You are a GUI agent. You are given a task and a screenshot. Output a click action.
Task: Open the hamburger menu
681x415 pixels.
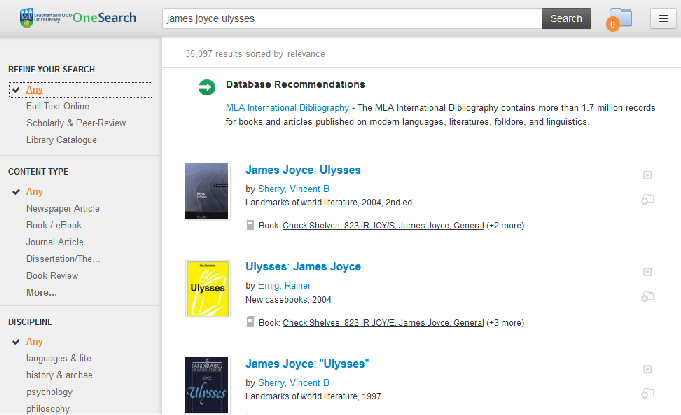point(663,19)
